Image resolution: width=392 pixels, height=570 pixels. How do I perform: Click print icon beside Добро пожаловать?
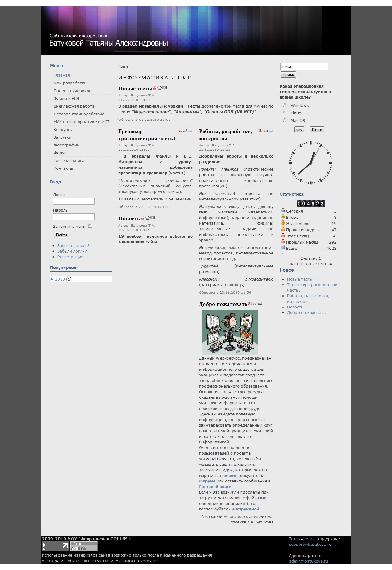[255, 303]
